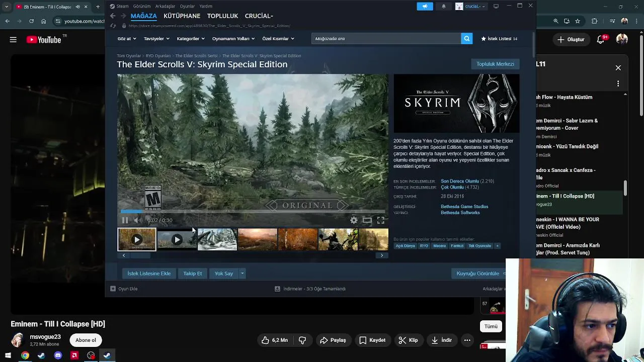644x362 pixels.
Task: Open the video settings gear in trailer
Action: 354,220
